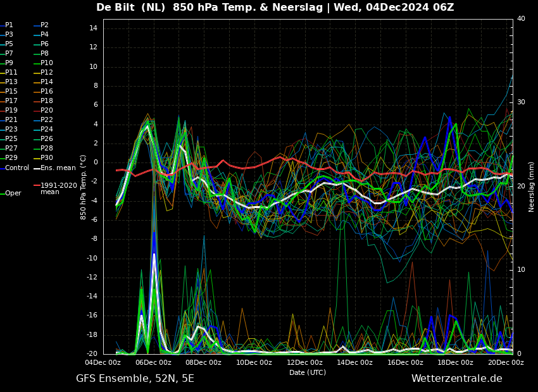This screenshot has width=538, height=392.
Task: Click the P25 legend label
Action: click(x=11, y=139)
